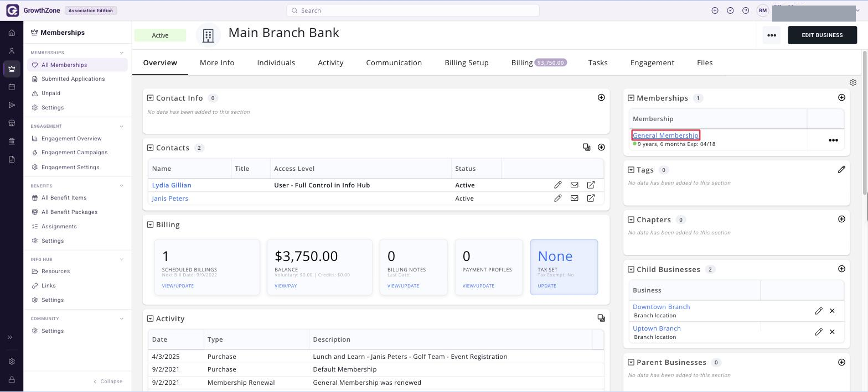The image size is (868, 392).
Task: Collapse the Tags panel
Action: (631, 170)
